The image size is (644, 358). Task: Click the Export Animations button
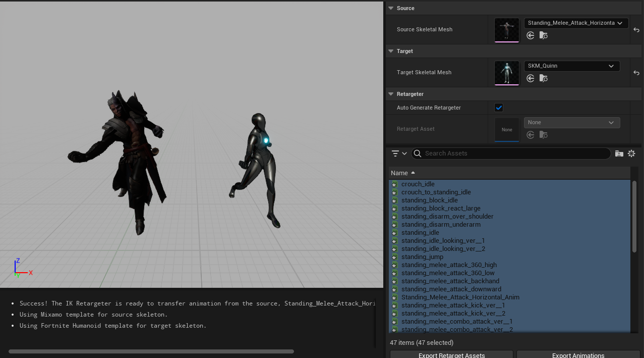(578, 355)
